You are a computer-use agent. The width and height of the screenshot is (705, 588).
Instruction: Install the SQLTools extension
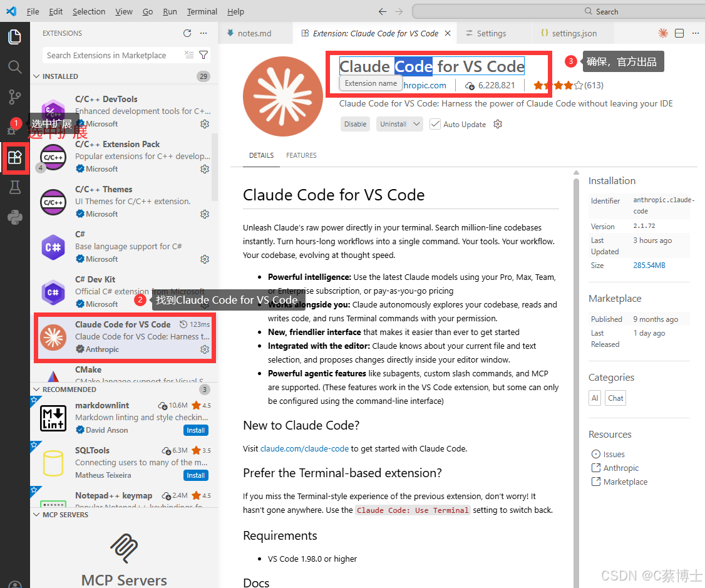[x=195, y=475]
